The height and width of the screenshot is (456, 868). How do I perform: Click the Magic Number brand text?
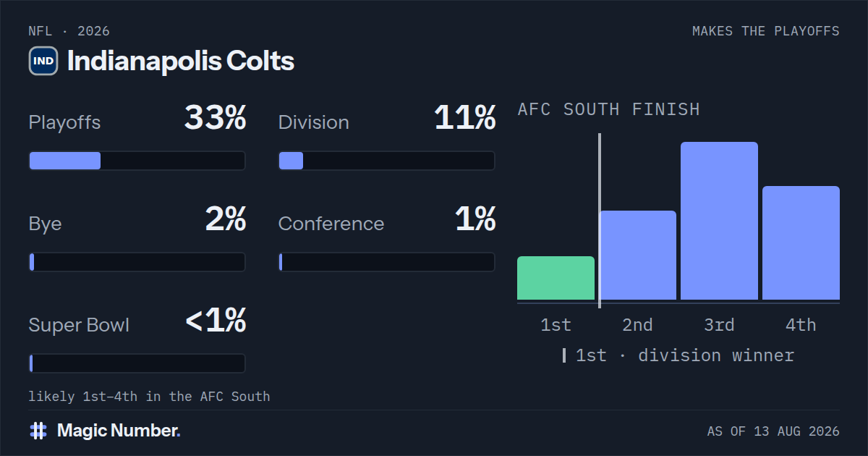point(119,431)
